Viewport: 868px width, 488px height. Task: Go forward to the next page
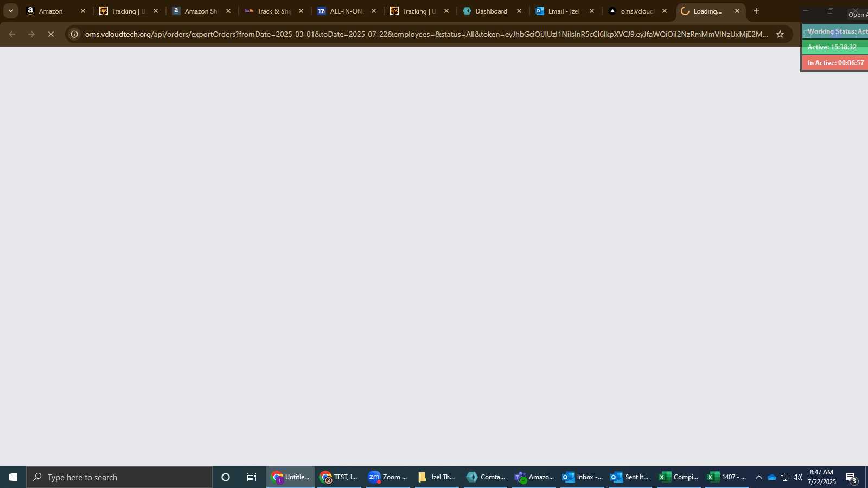tap(31, 34)
